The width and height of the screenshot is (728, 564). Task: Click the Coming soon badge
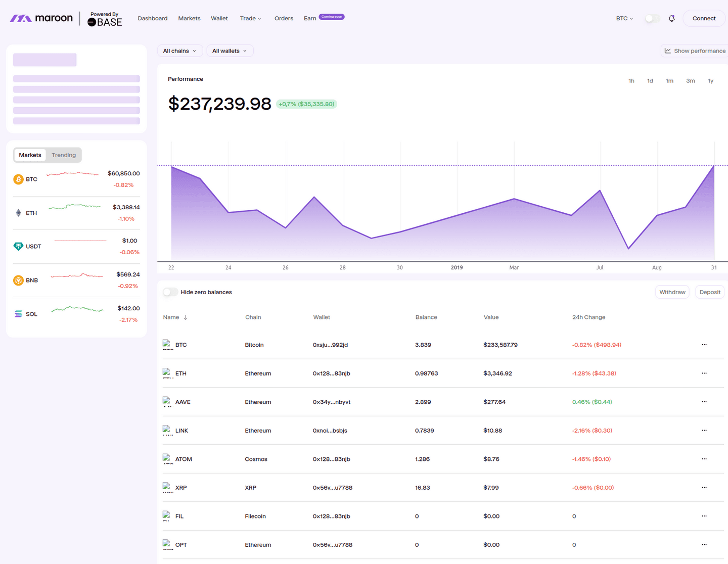point(332,17)
